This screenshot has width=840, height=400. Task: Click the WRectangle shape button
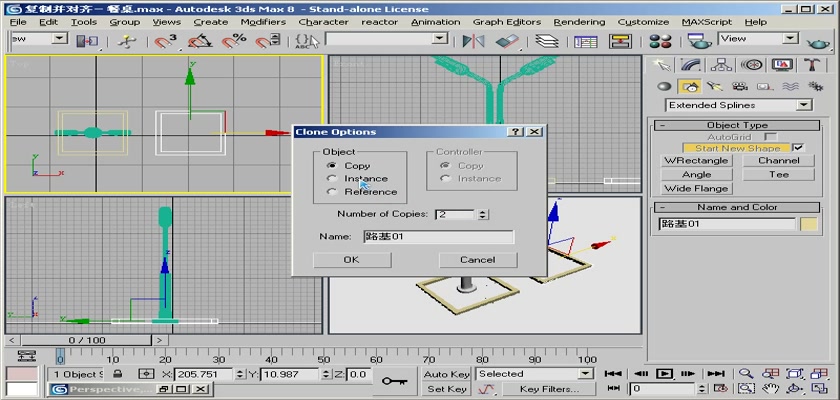click(x=696, y=161)
